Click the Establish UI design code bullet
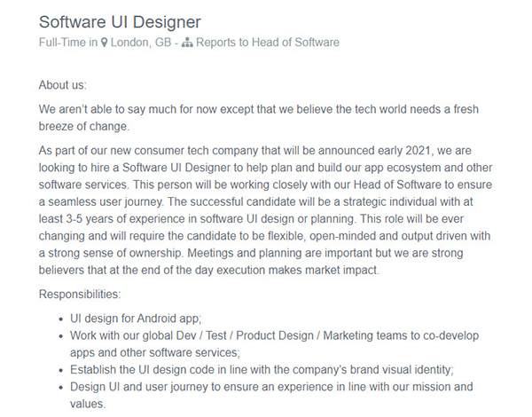532x417 pixels. 262,370
